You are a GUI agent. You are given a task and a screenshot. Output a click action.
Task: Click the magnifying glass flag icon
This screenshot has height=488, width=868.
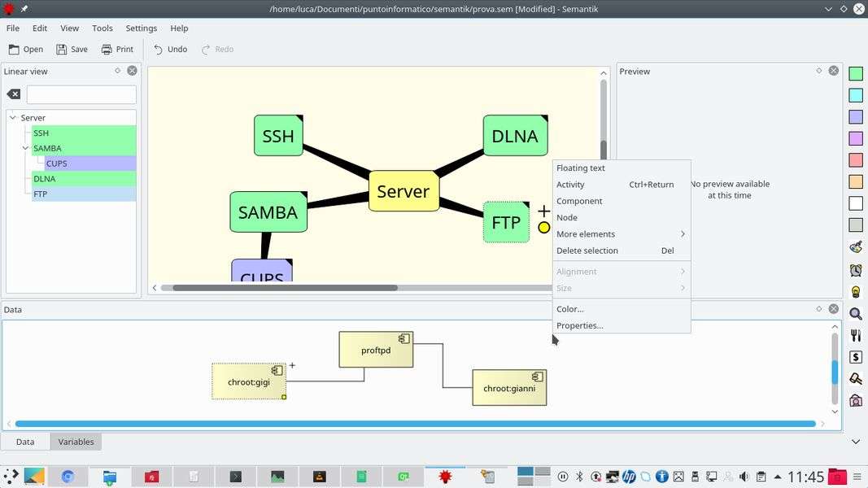[x=856, y=314]
